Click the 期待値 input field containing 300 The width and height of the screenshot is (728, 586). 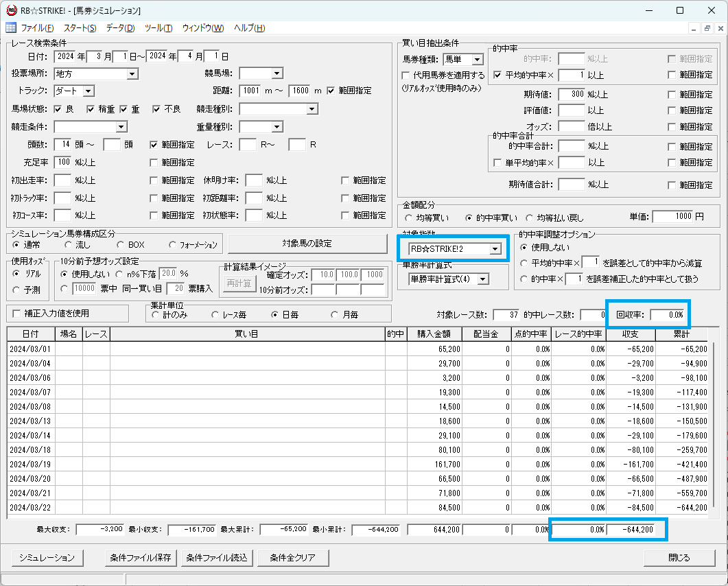[571, 94]
